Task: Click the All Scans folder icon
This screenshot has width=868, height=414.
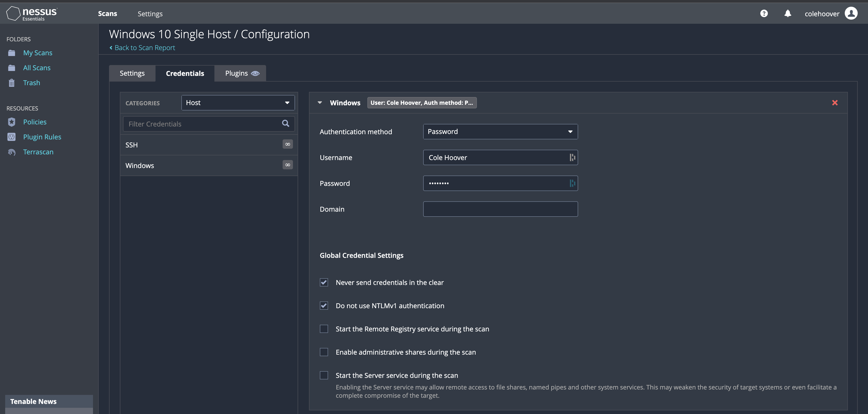Action: tap(11, 68)
